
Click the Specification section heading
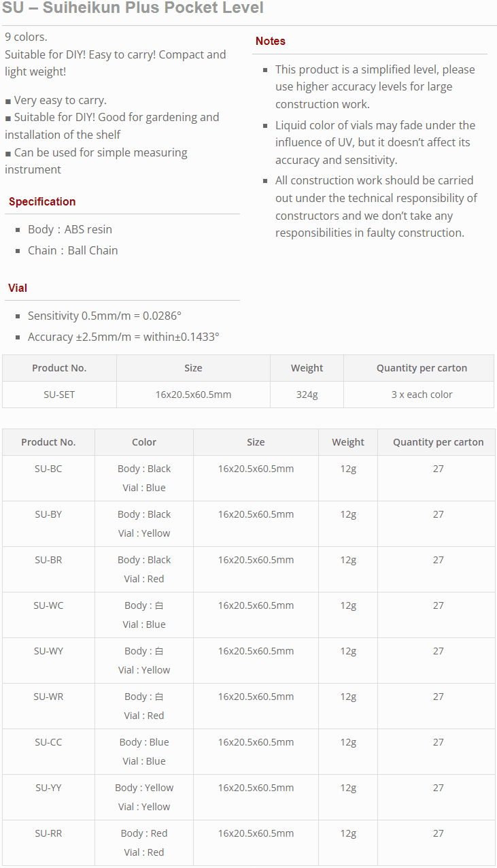coord(42,201)
